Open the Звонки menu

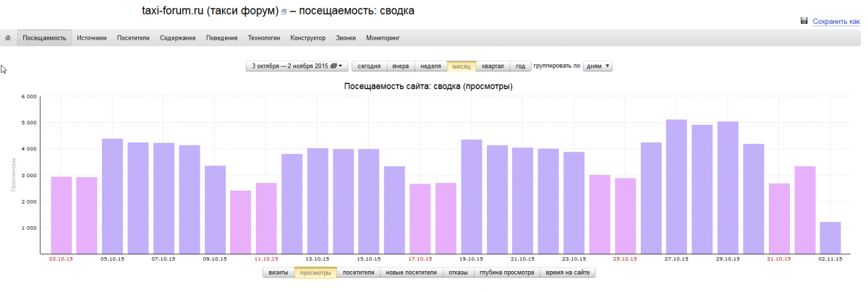pyautogui.click(x=346, y=38)
